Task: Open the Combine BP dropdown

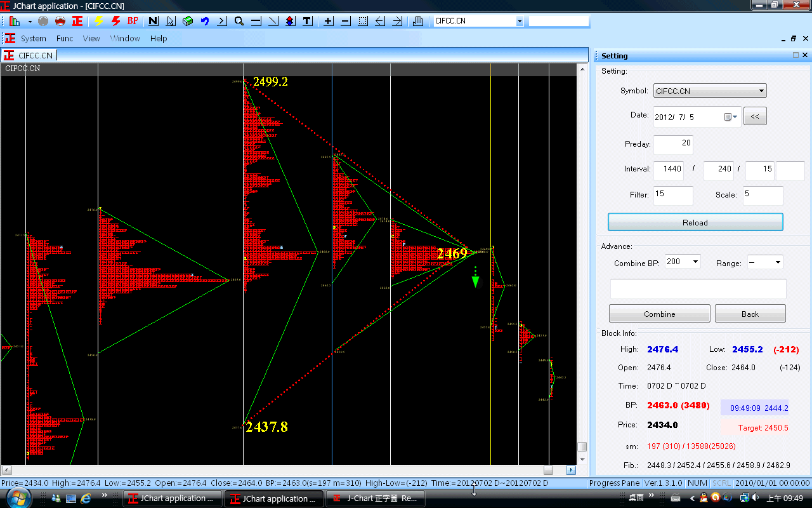Action: (x=683, y=262)
